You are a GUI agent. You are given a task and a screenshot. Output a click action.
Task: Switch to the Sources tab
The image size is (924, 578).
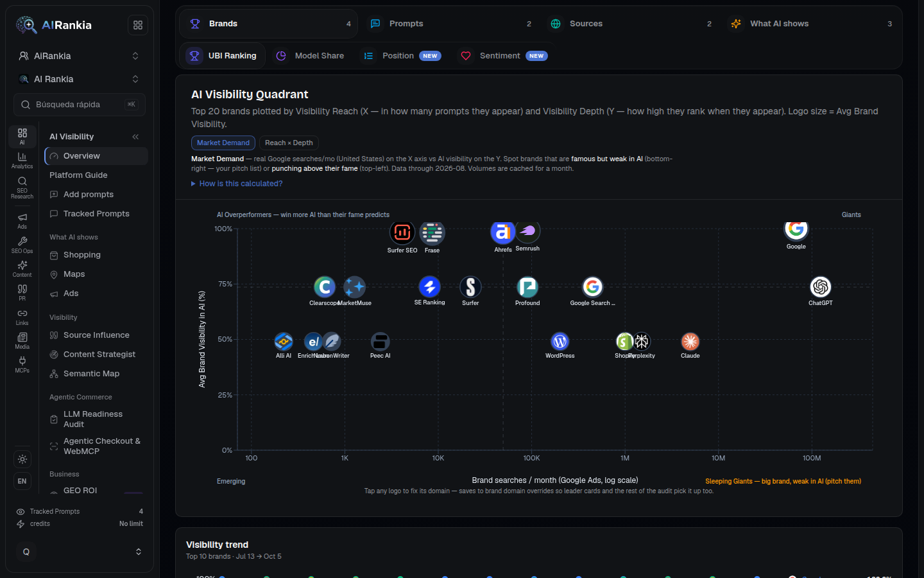click(x=629, y=24)
